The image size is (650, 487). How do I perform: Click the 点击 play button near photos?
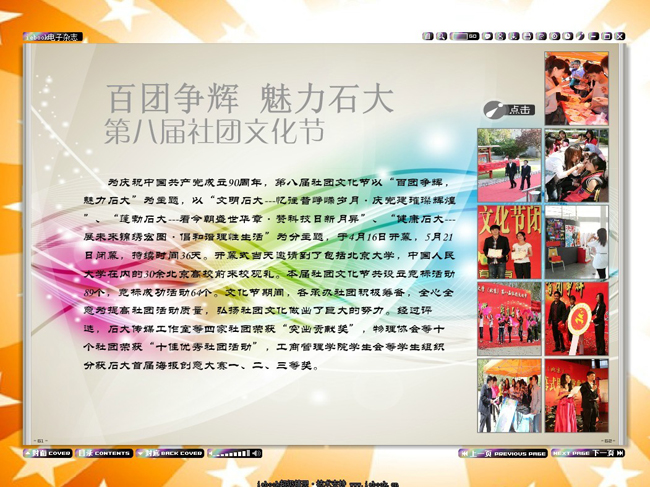coord(510,110)
